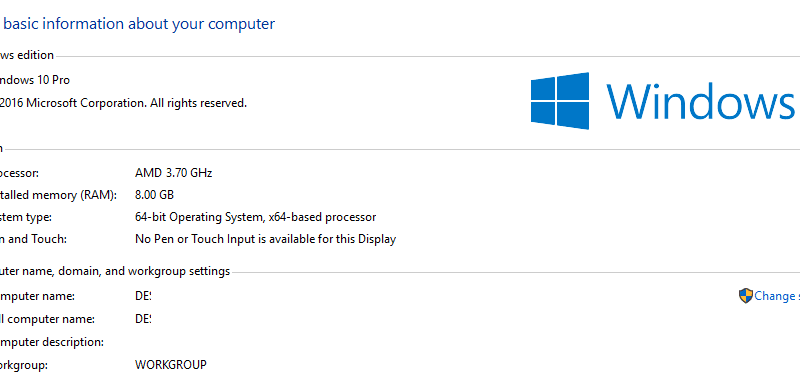
Task: Select the Windows 10 Pro edition text
Action: [35, 80]
